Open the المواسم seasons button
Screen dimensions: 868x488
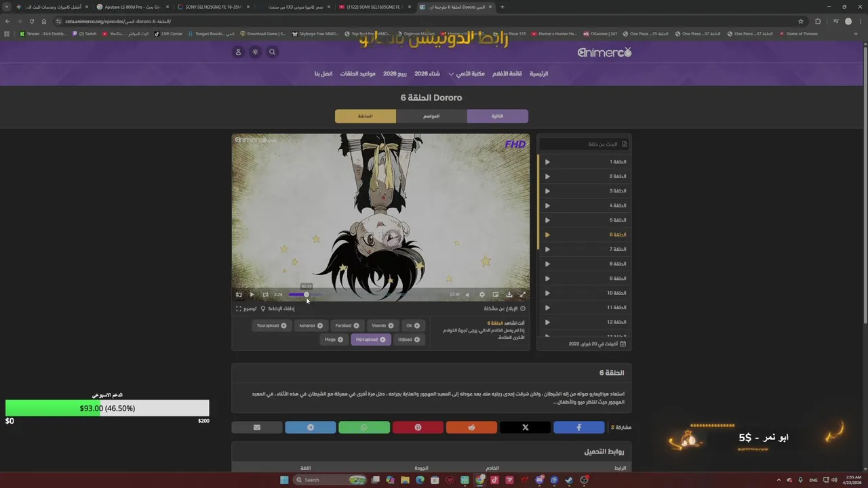[431, 117]
